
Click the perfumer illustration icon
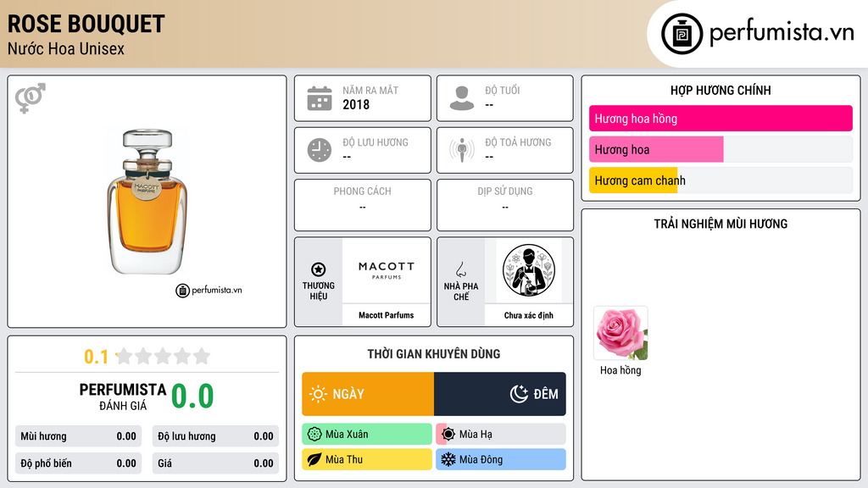[529, 270]
